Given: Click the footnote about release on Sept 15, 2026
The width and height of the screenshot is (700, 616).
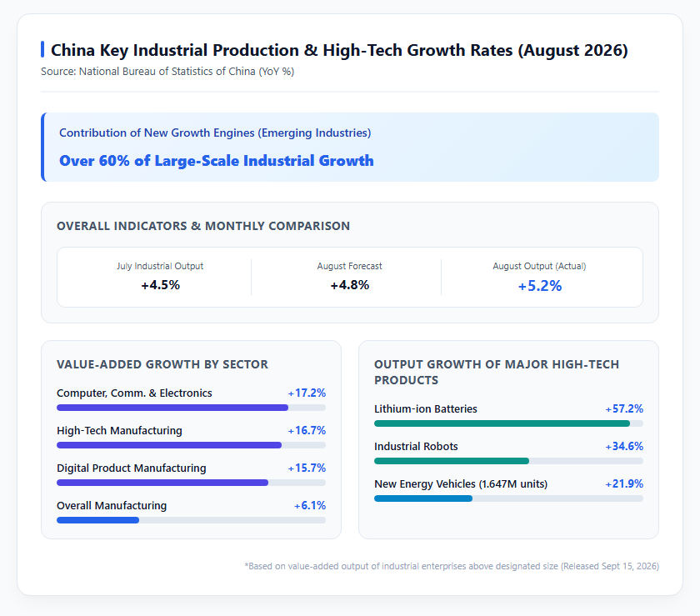Looking at the screenshot, I should 452,567.
